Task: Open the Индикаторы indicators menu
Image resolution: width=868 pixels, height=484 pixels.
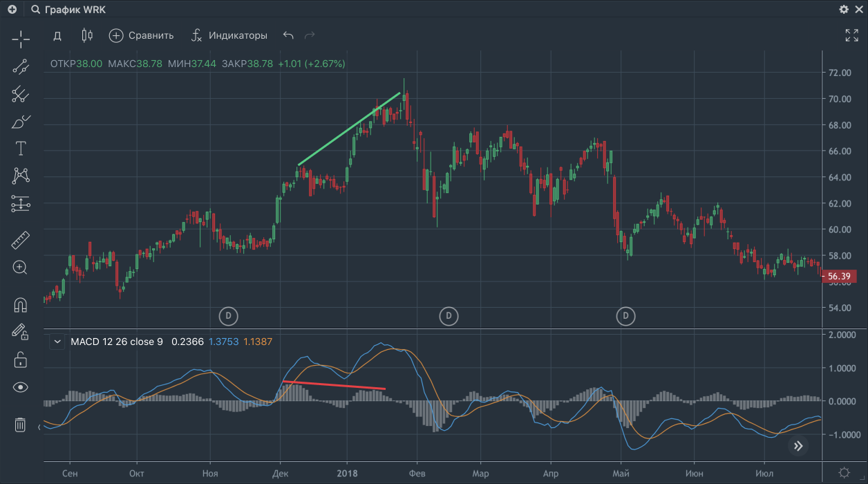Action: 229,35
